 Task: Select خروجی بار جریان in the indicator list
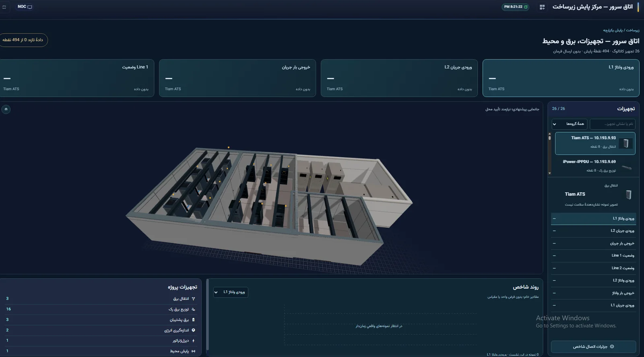pyautogui.click(x=593, y=243)
